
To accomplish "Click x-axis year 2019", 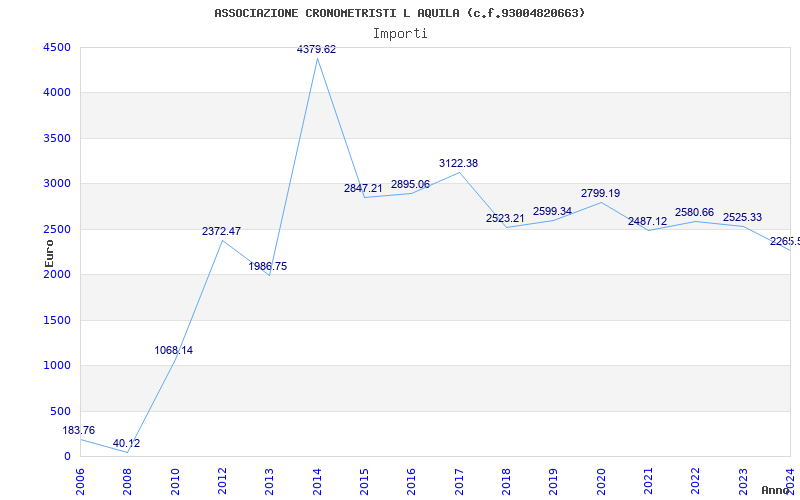I will click(x=554, y=482).
